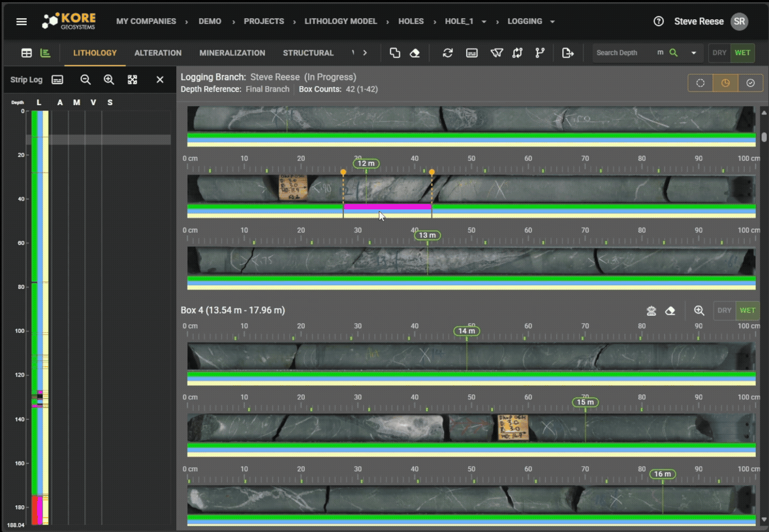Open the SR user avatar
The height and width of the screenshot is (532, 769).
point(740,21)
